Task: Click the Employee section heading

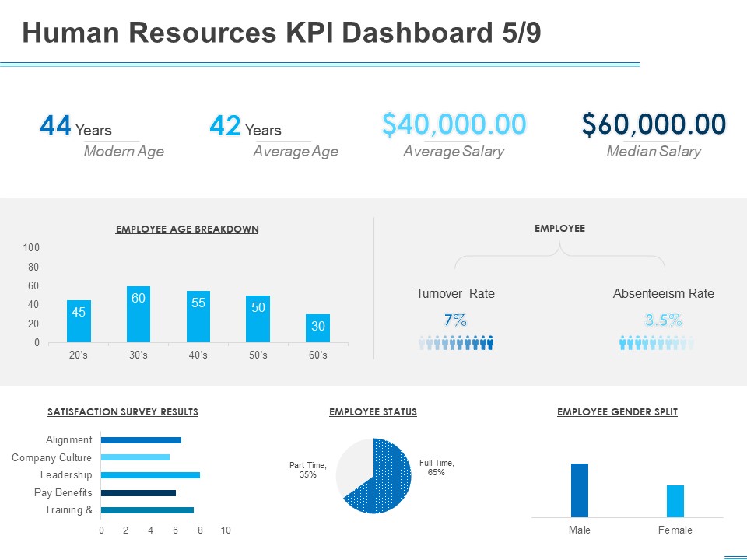Action: (x=559, y=228)
